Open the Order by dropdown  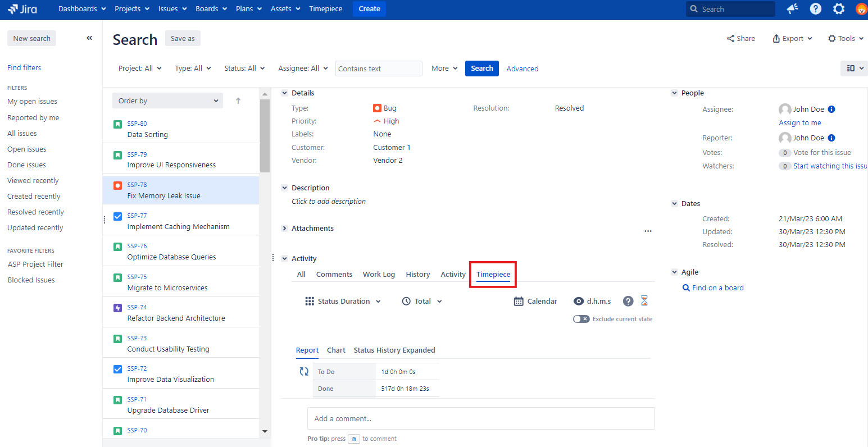pos(167,101)
